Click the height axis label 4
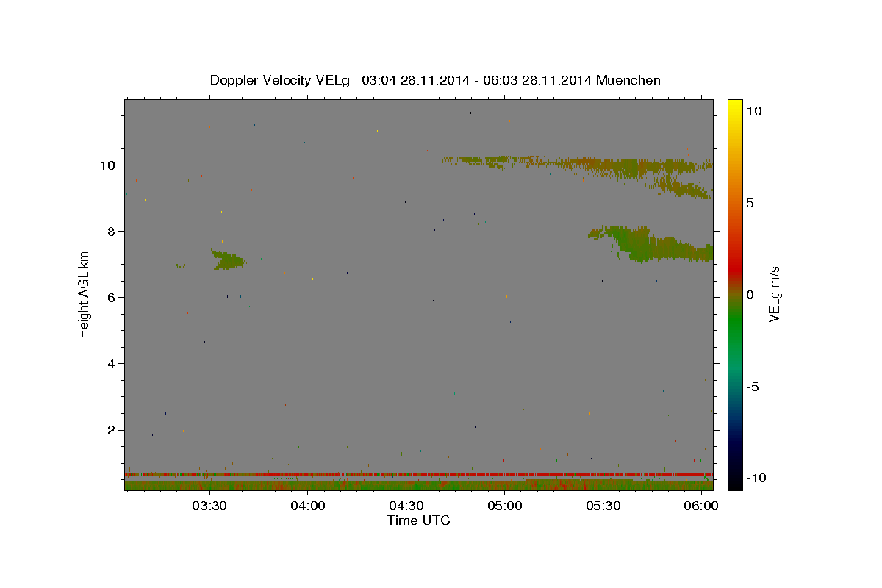Viewport: 882px width, 588px height. [112, 363]
